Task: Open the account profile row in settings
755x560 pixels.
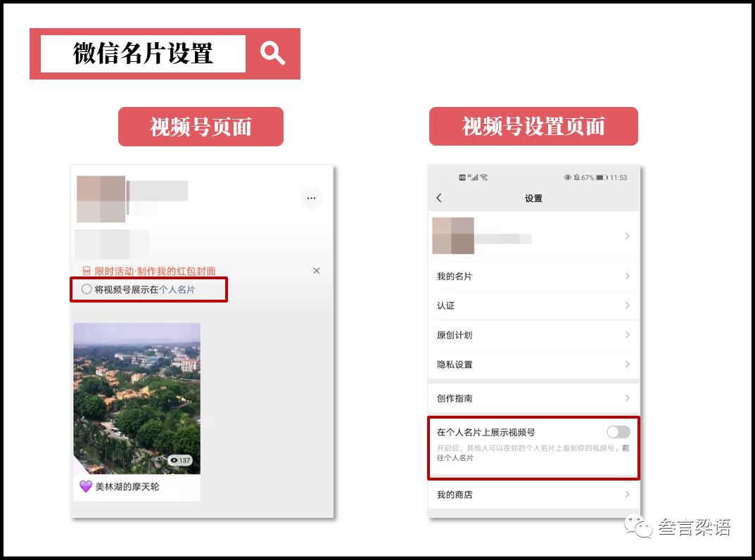Action: tap(533, 236)
